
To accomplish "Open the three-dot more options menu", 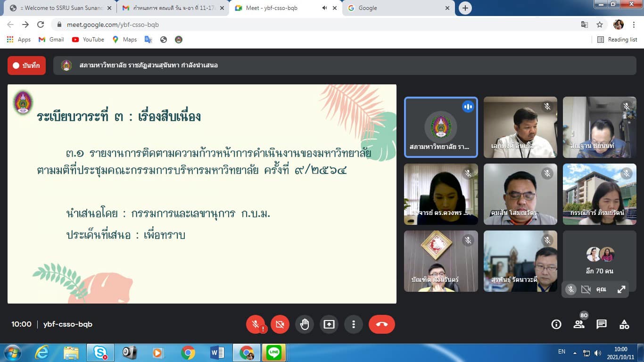I will [x=354, y=324].
